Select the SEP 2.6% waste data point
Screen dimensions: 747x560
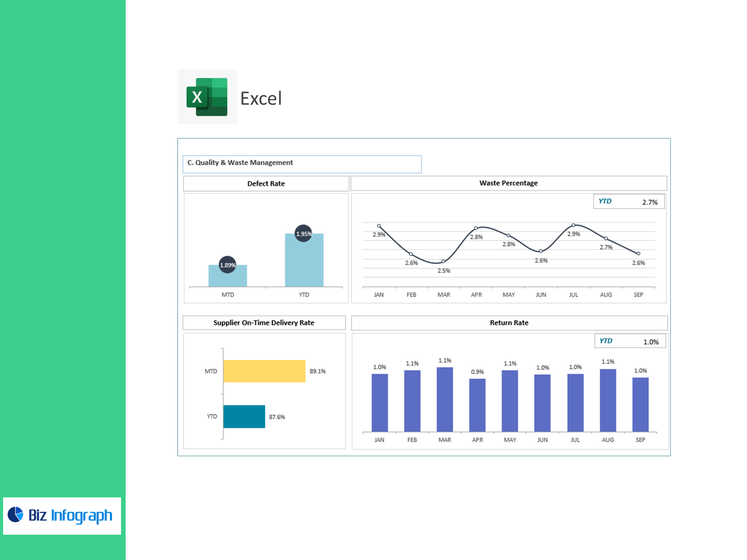(x=638, y=254)
